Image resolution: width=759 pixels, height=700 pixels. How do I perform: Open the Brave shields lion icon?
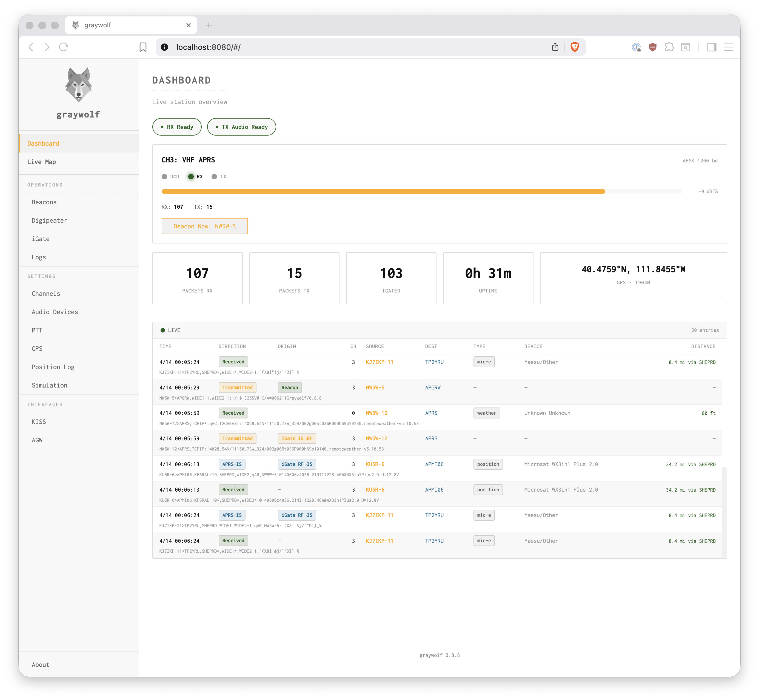pos(575,47)
